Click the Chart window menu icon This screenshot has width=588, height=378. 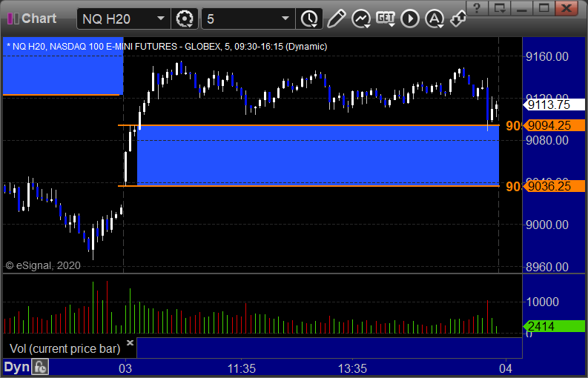pos(13,19)
